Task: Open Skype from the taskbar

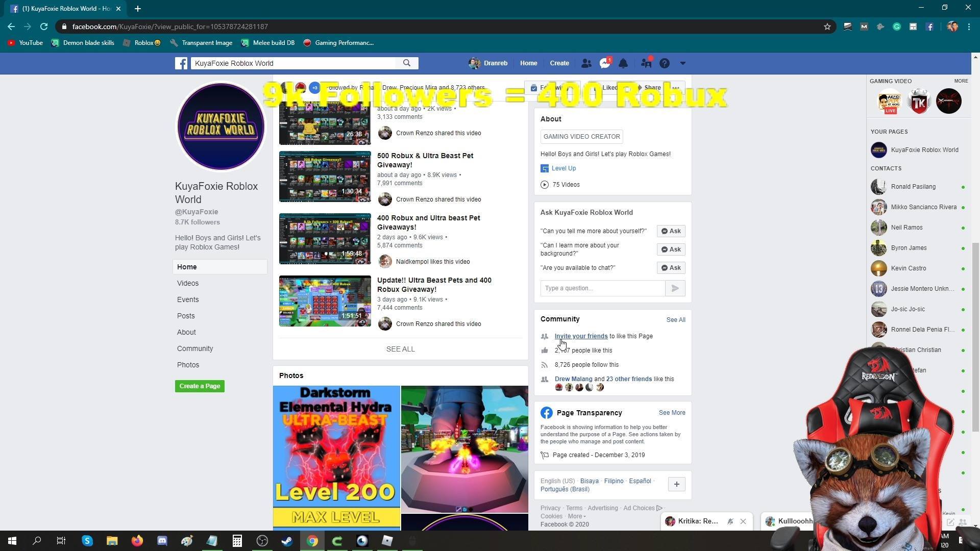Action: (87, 541)
